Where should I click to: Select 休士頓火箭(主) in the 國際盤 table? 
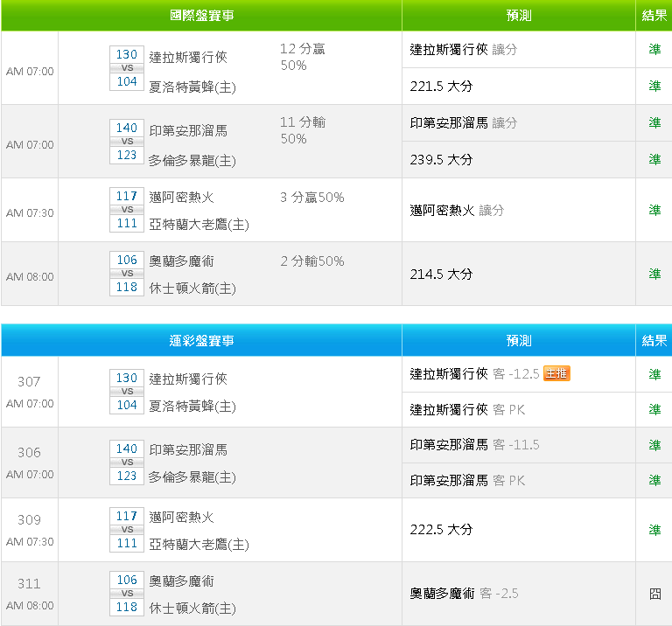pos(192,289)
